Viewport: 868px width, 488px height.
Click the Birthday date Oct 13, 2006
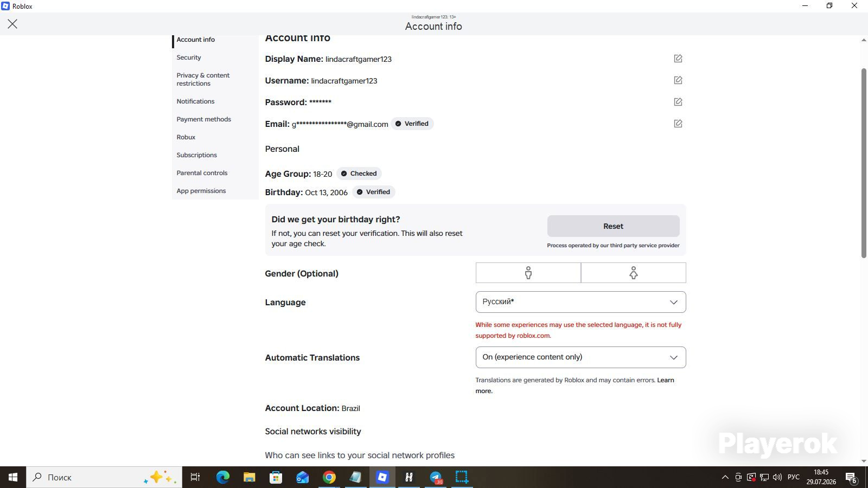point(326,192)
